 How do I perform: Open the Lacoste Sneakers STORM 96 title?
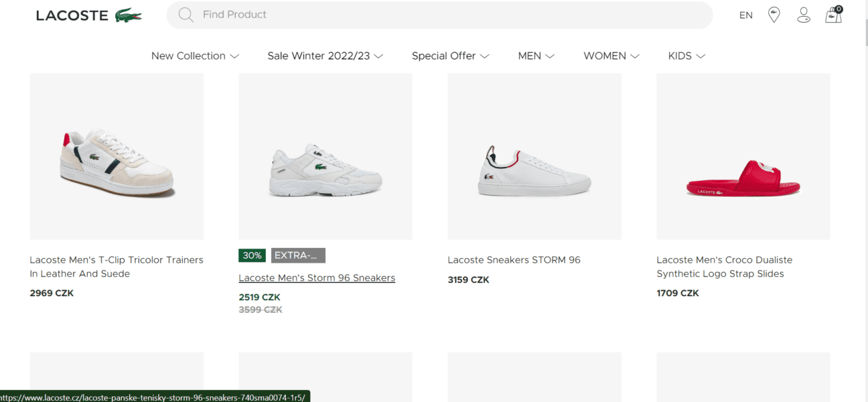point(514,260)
